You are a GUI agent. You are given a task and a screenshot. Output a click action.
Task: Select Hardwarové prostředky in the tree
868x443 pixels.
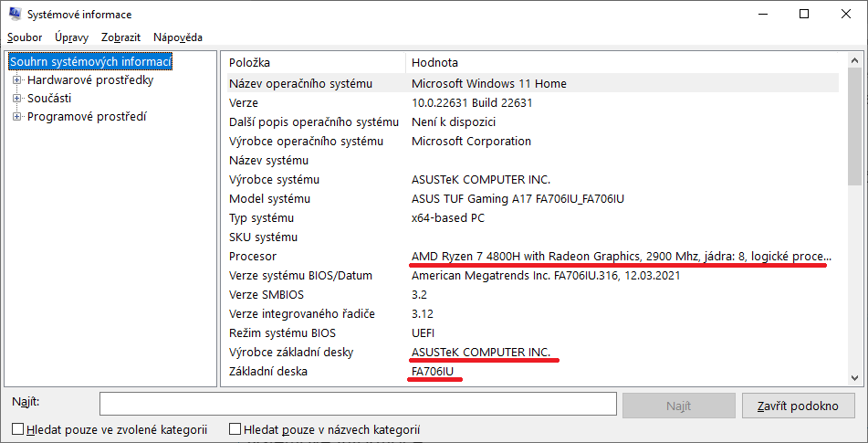(x=90, y=79)
